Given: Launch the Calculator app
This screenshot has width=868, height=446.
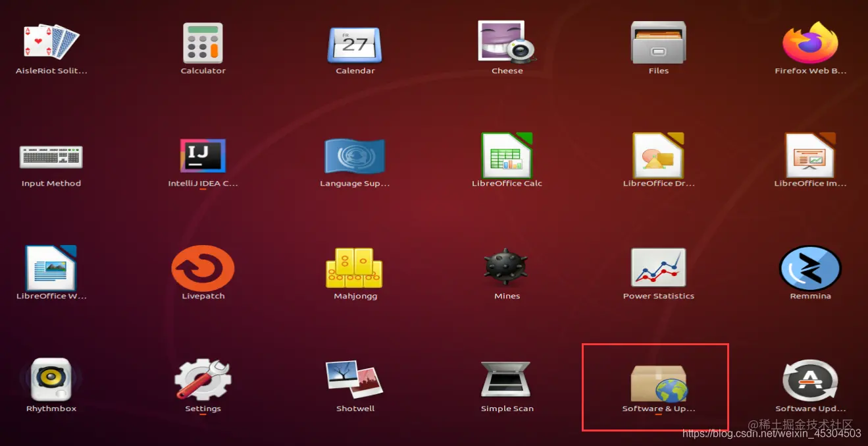Looking at the screenshot, I should (x=203, y=43).
